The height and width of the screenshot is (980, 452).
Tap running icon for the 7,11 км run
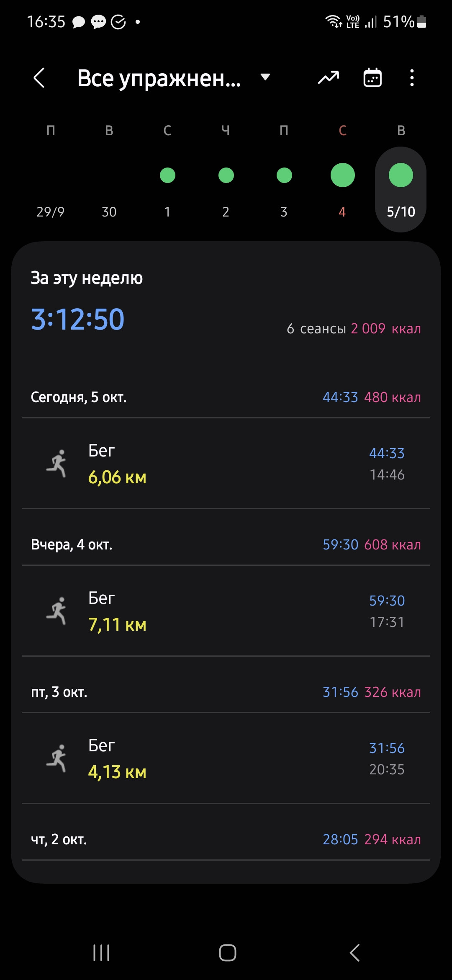click(57, 611)
